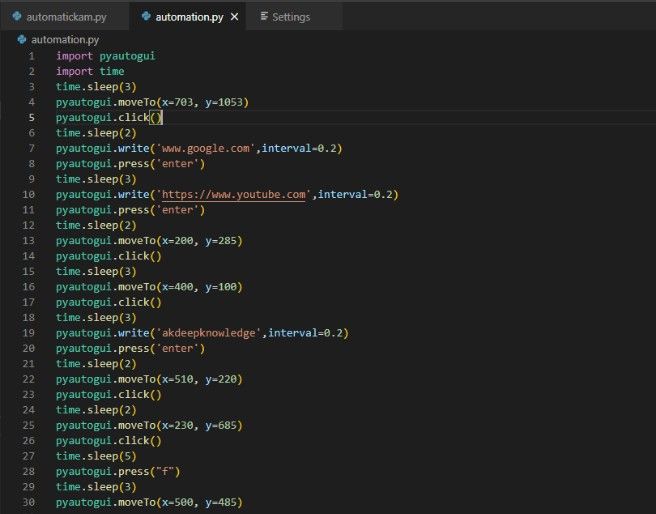Image resolution: width=656 pixels, height=514 pixels.
Task: Click time.sleep(2) on line 6
Action: (96, 133)
